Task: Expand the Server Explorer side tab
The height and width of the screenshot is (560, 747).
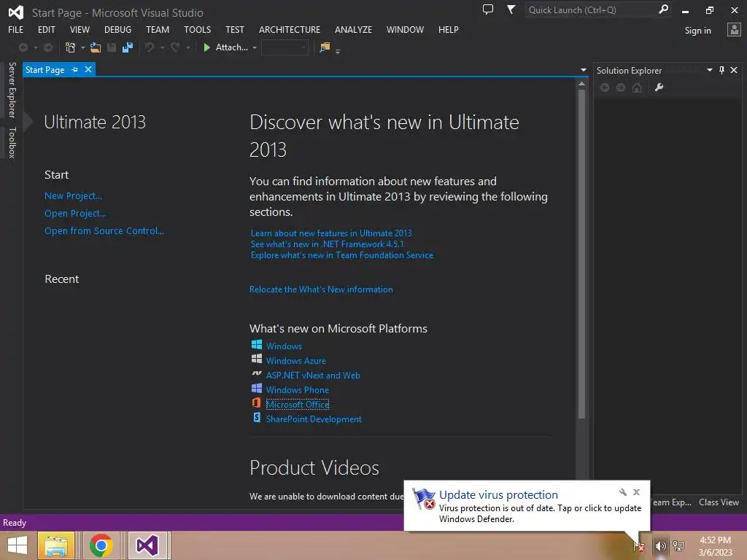Action: click(x=12, y=90)
